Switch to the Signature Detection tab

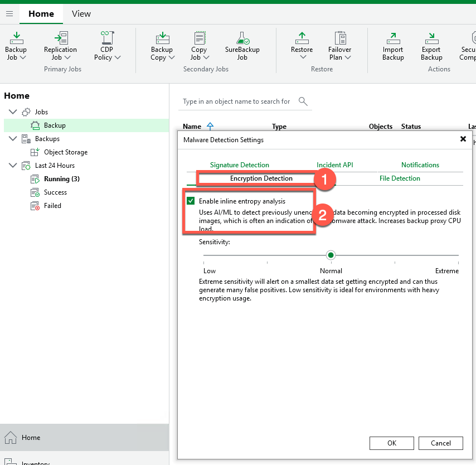[239, 165]
